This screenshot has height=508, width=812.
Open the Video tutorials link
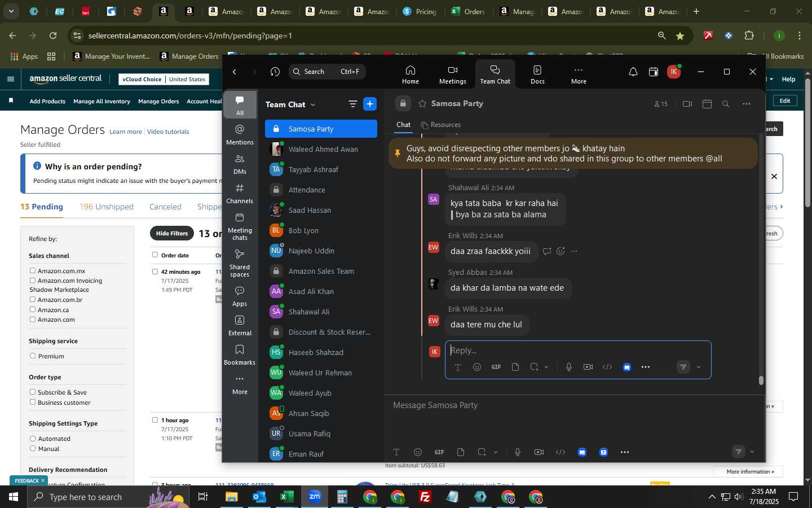[168, 132]
